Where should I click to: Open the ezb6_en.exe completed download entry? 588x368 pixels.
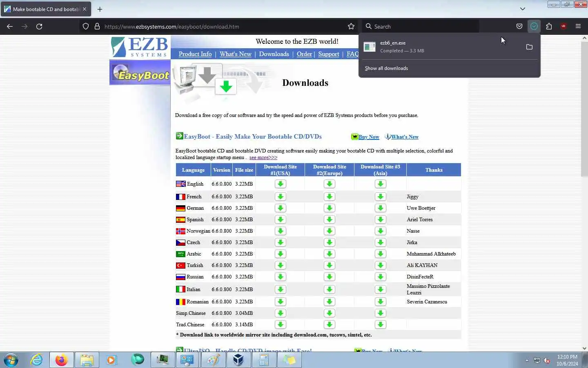(440, 47)
